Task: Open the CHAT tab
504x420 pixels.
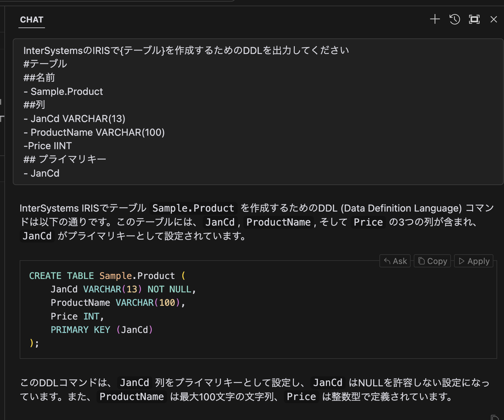Action: (32, 20)
